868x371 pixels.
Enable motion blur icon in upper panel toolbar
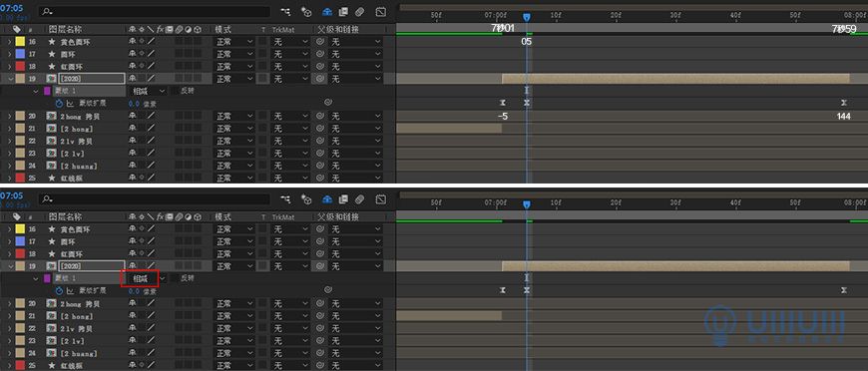pyautogui.click(x=359, y=12)
